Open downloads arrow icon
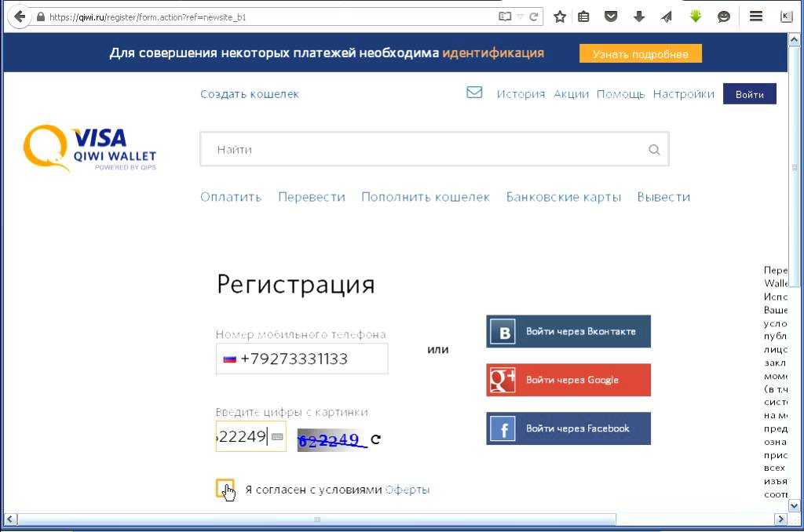This screenshot has width=804, height=532. [639, 17]
